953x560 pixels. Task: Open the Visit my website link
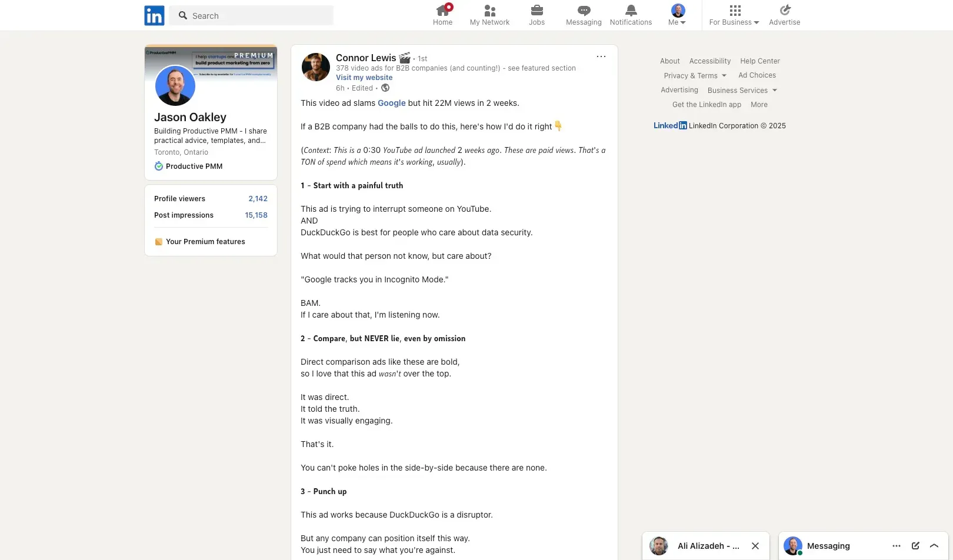click(364, 78)
